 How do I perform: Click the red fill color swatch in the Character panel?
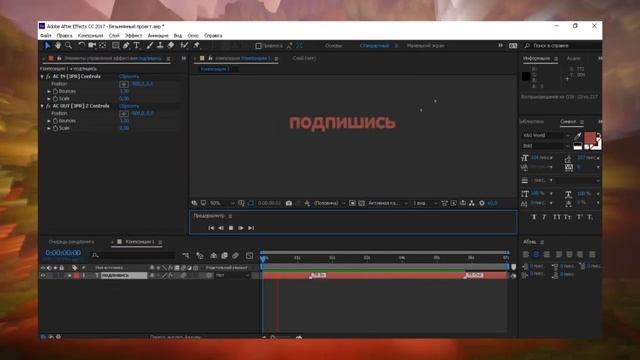(589, 138)
